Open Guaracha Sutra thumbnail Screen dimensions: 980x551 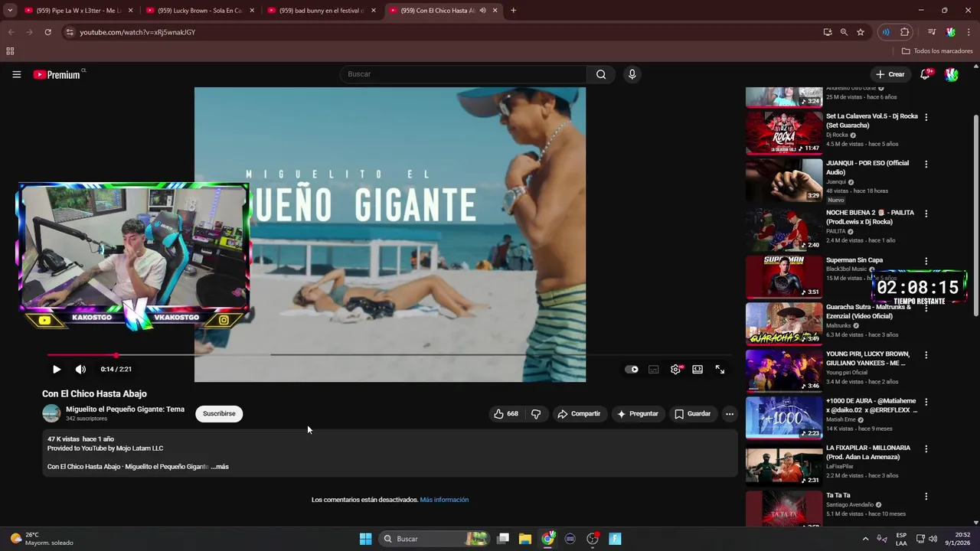pyautogui.click(x=784, y=324)
